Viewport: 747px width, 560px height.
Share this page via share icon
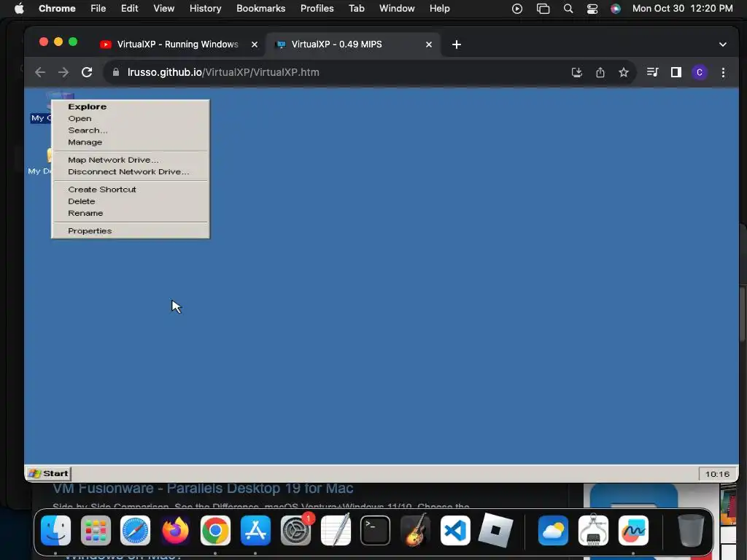(x=600, y=72)
